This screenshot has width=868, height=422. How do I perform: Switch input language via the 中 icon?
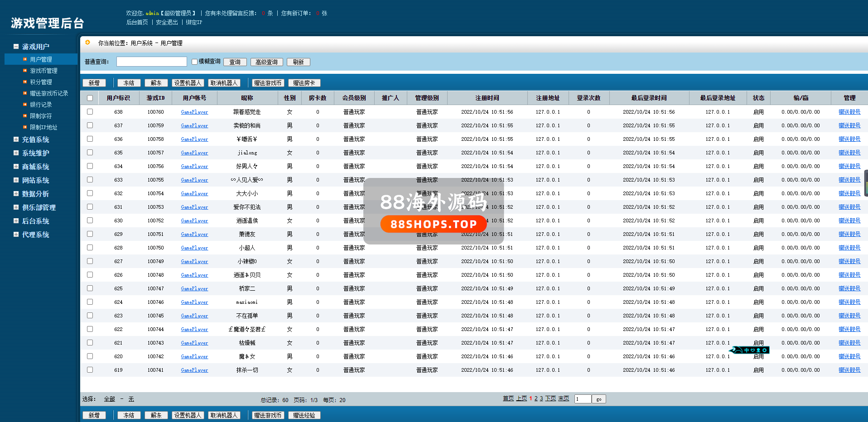tap(747, 350)
